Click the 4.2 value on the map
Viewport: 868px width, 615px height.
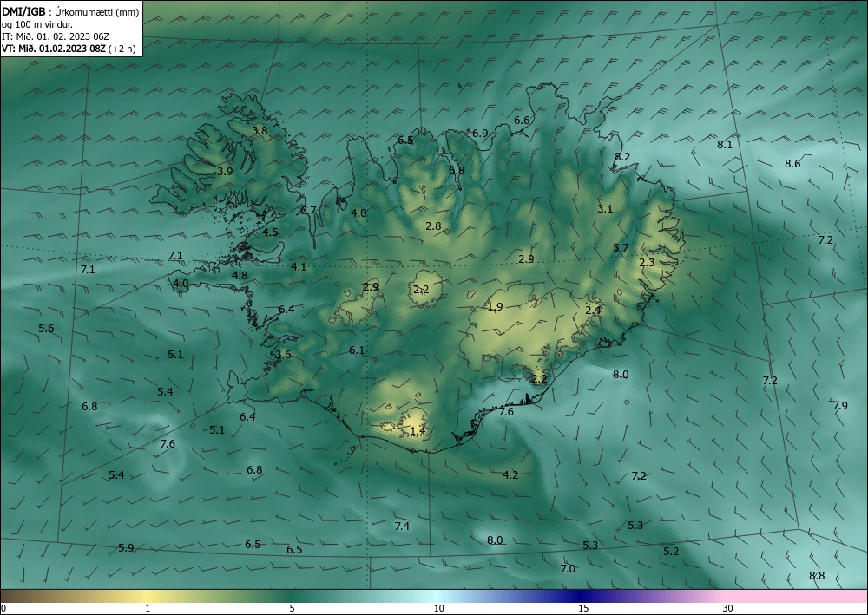(510, 475)
